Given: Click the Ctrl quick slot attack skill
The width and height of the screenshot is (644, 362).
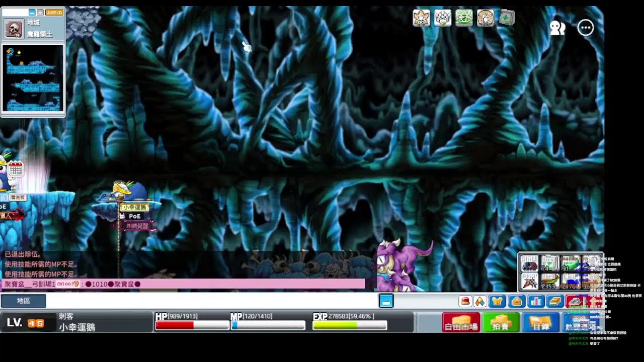Looking at the screenshot, I should point(529,281).
